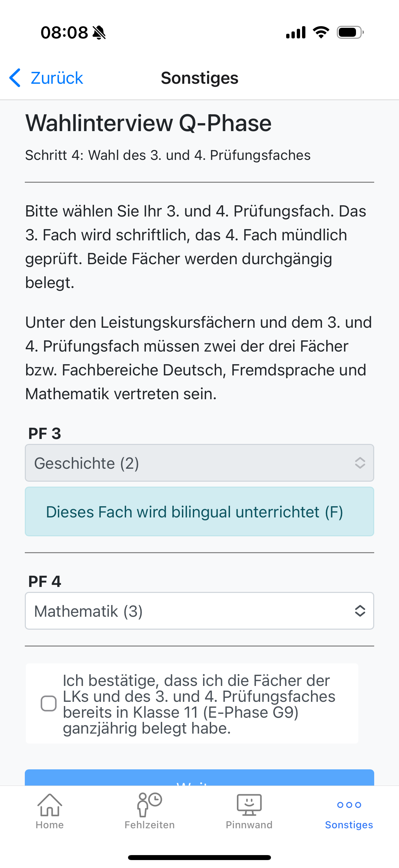Tap the 'Ich bestätige' confirmation label text
Image resolution: width=399 pixels, height=868 pixels.
pos(199,704)
